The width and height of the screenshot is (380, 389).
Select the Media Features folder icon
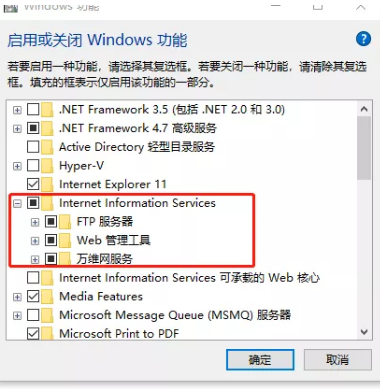tap(48, 296)
